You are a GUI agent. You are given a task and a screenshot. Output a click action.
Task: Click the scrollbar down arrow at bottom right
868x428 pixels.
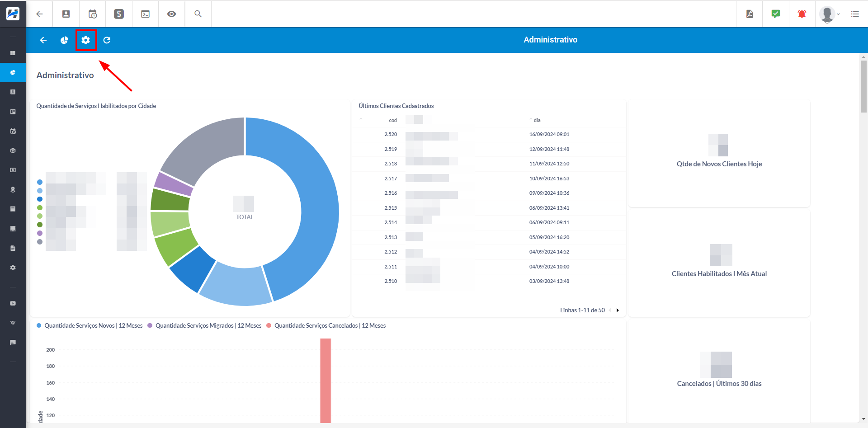click(863, 419)
